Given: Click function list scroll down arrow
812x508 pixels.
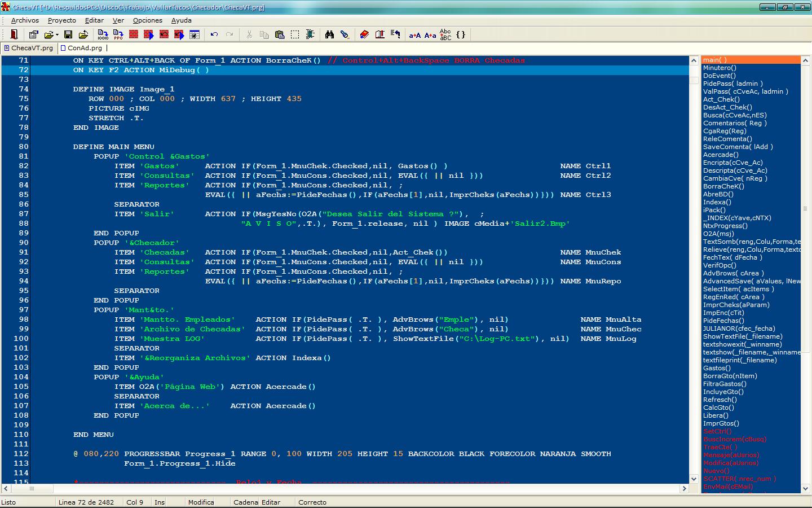Looking at the screenshot, I should coord(805,488).
